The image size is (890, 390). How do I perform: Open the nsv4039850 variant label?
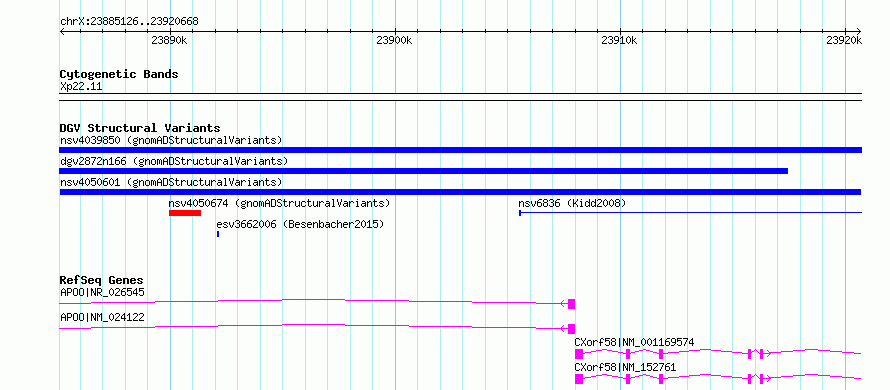(x=171, y=140)
